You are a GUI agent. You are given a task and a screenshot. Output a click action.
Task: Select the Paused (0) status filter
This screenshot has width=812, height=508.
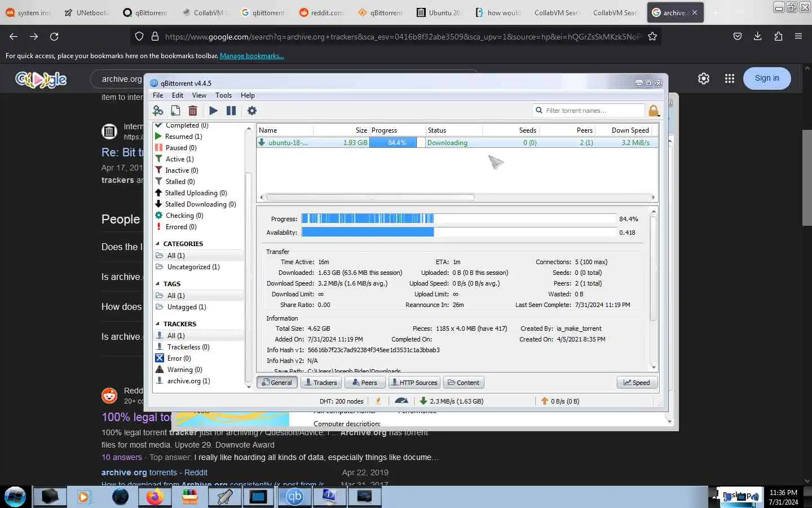(180, 148)
